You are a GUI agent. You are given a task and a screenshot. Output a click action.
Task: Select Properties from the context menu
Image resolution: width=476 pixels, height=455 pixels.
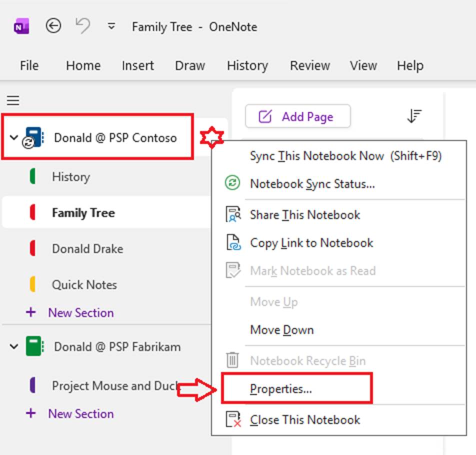pos(280,389)
